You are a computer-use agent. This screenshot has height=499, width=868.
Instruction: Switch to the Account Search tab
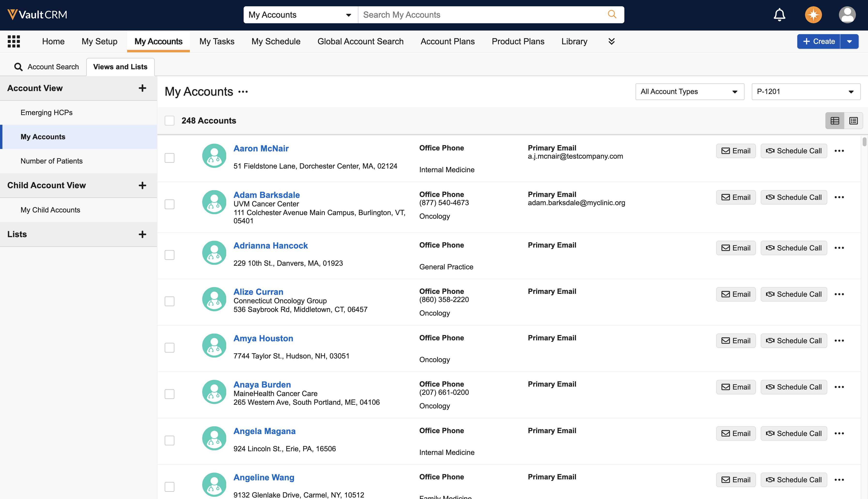(46, 67)
